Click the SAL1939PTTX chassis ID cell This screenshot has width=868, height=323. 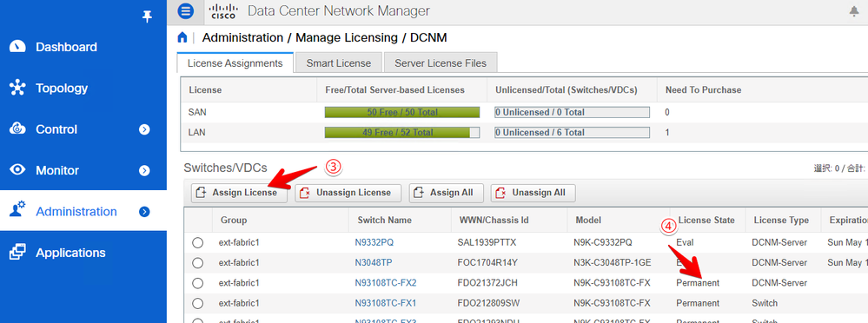(x=487, y=242)
